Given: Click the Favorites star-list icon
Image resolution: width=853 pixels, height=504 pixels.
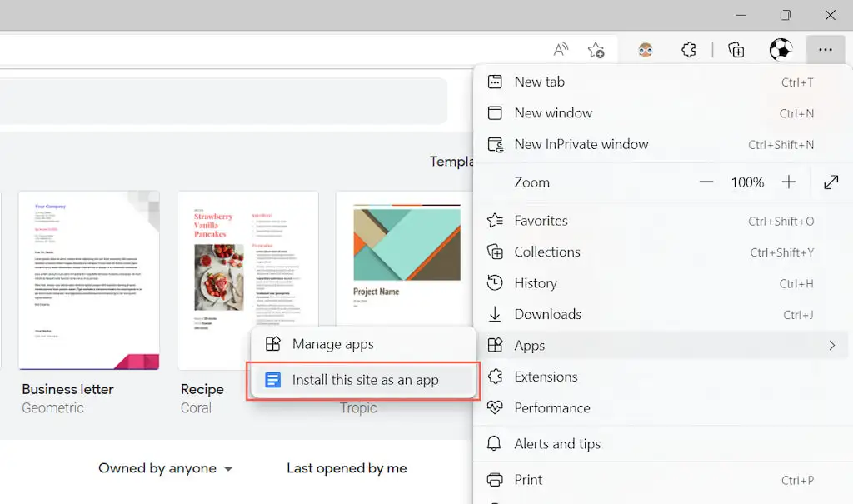Looking at the screenshot, I should tap(495, 221).
